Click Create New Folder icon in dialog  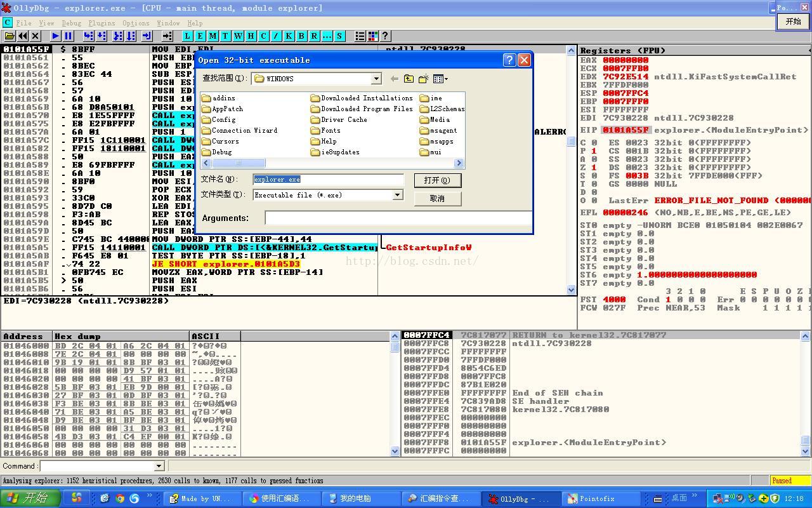tap(423, 79)
